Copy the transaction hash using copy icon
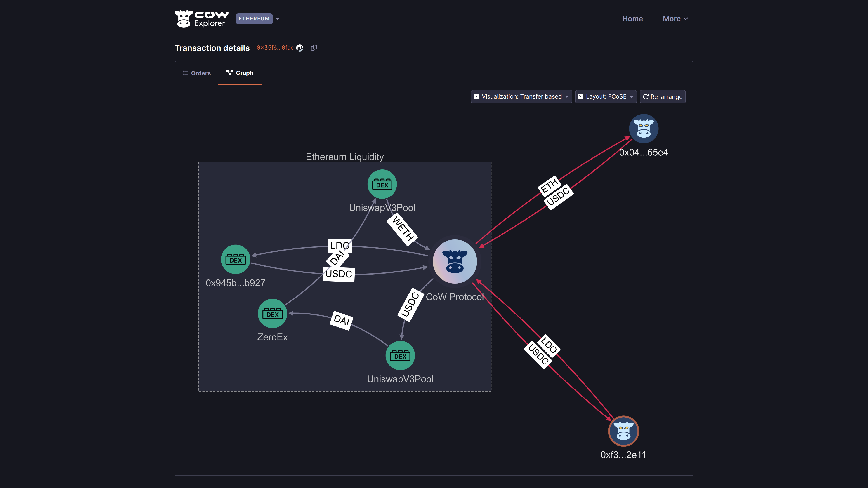 314,47
